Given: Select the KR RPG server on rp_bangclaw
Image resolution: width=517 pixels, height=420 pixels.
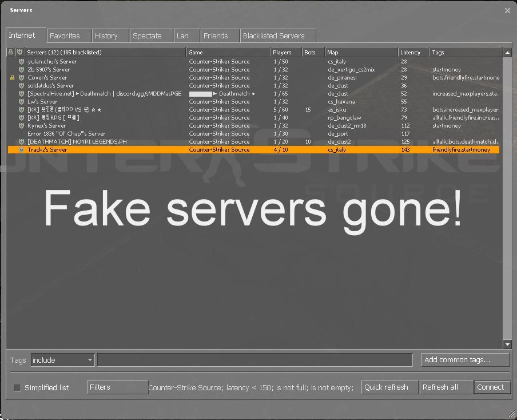Looking at the screenshot, I should point(253,118).
